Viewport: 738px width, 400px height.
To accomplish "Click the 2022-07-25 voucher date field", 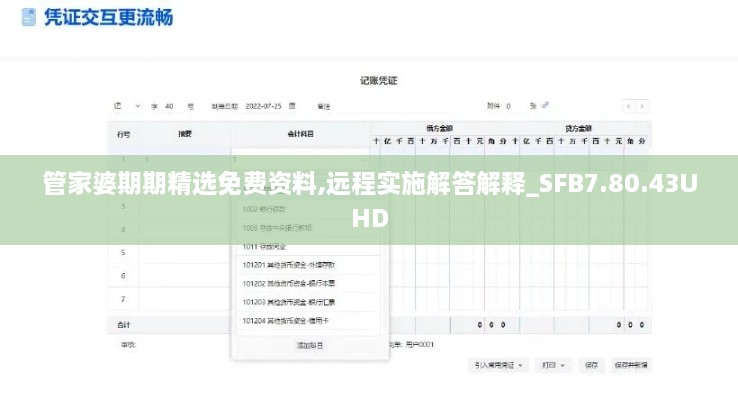I will (x=263, y=106).
